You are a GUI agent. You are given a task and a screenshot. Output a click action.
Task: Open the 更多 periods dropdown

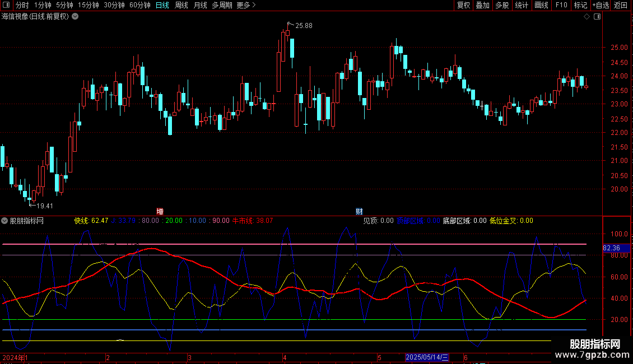pyautogui.click(x=246, y=5)
